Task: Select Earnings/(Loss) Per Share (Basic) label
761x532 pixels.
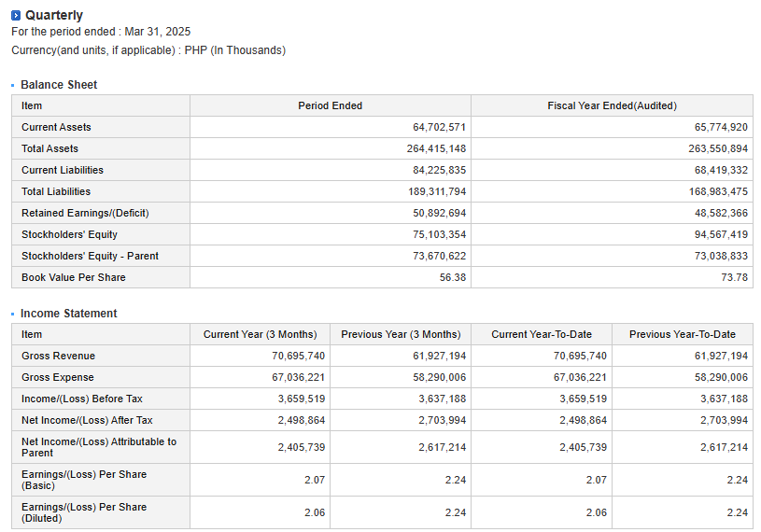Action: (84, 480)
